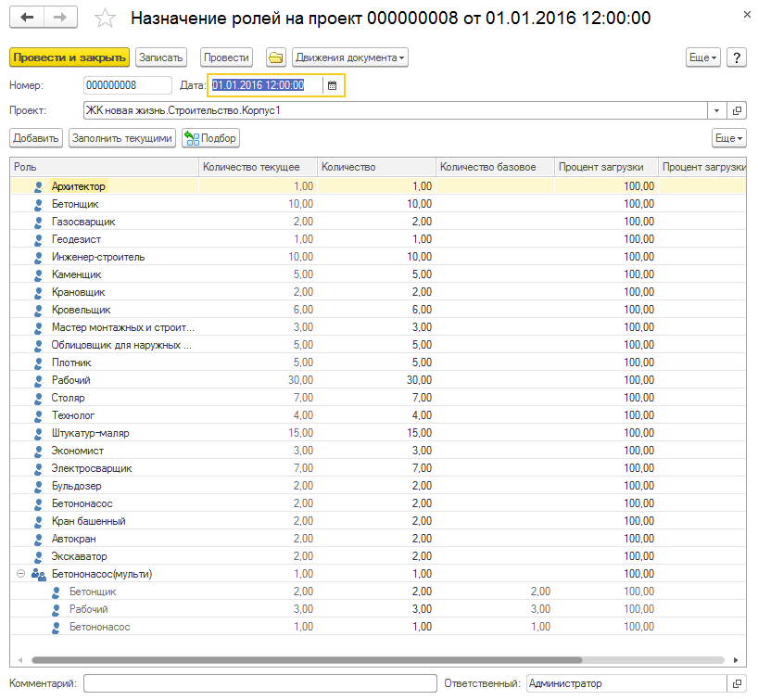Click the Провести button
758x700 pixels.
pos(226,57)
